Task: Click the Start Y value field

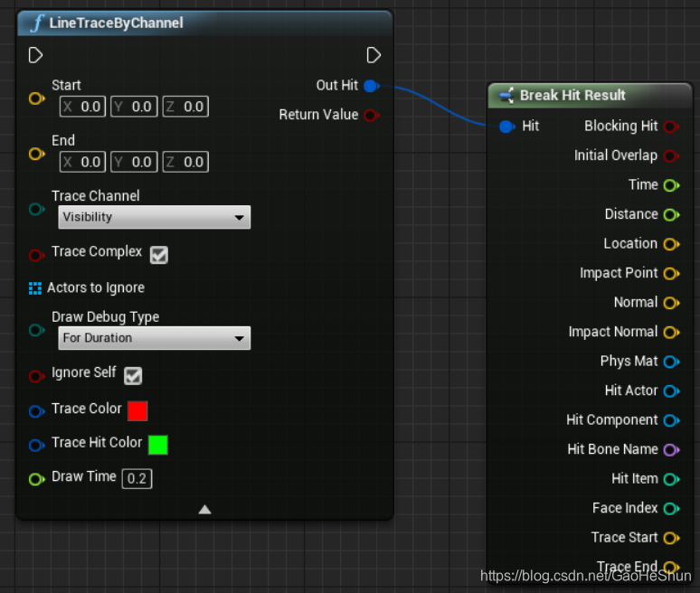Action: (x=135, y=107)
